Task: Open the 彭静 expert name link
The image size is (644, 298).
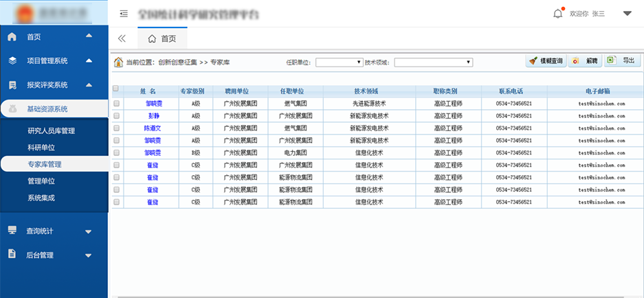Action: [153, 115]
